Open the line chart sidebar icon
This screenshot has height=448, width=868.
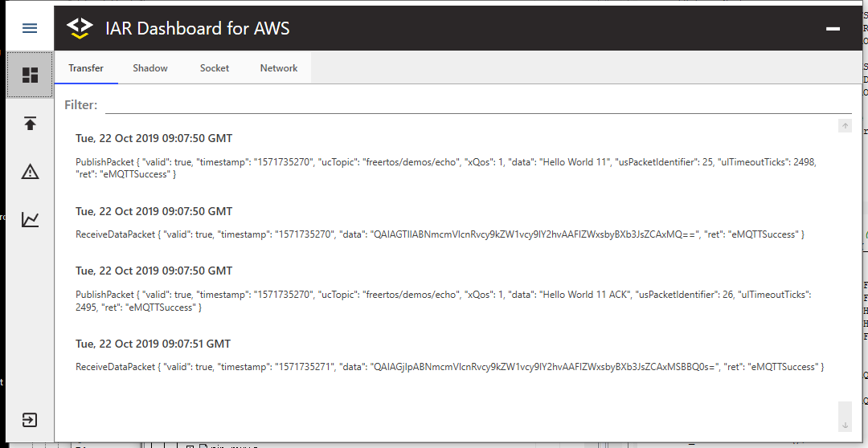(30, 219)
